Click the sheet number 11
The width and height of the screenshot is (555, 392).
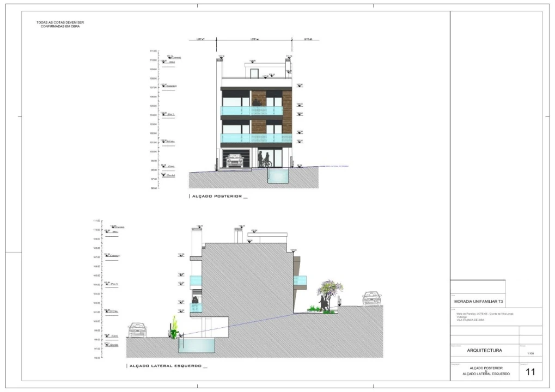[x=530, y=372]
